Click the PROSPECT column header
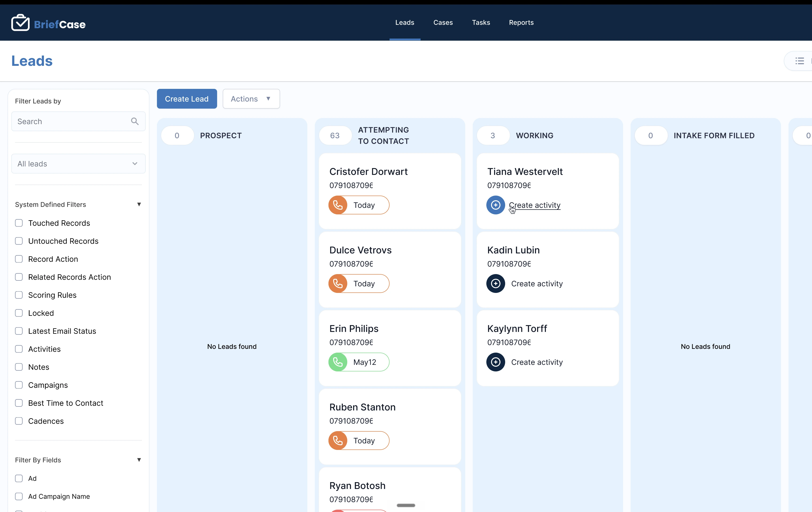 point(221,136)
